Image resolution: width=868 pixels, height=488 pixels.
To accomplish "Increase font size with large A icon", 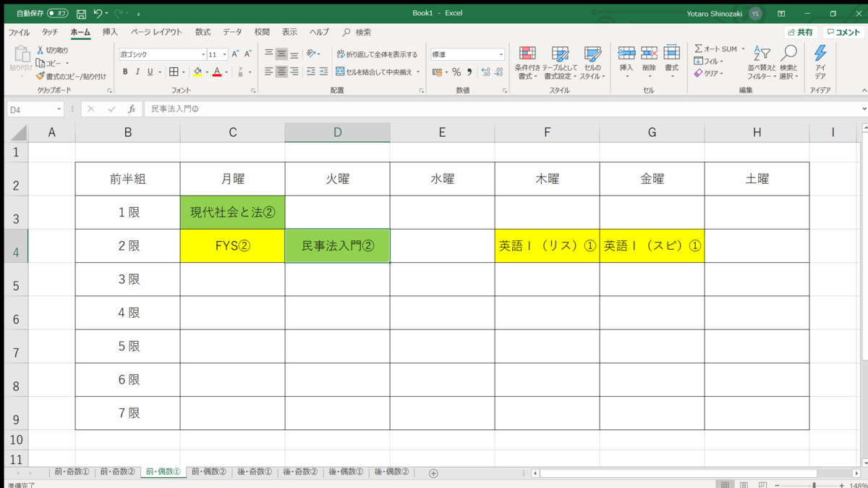I will tap(236, 54).
